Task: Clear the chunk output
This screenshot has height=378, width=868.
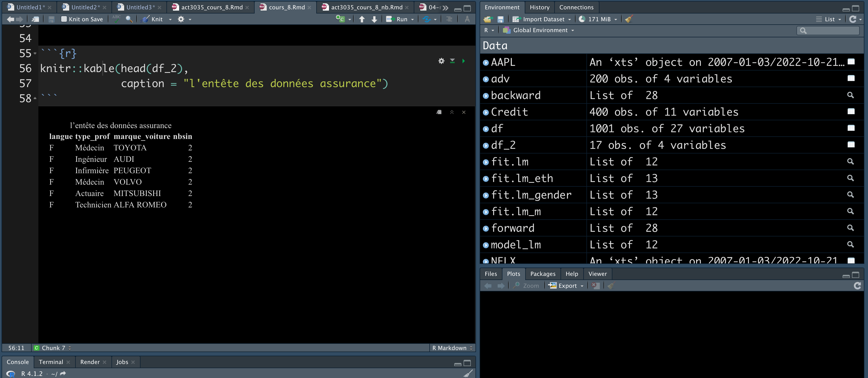Action: coord(464,112)
